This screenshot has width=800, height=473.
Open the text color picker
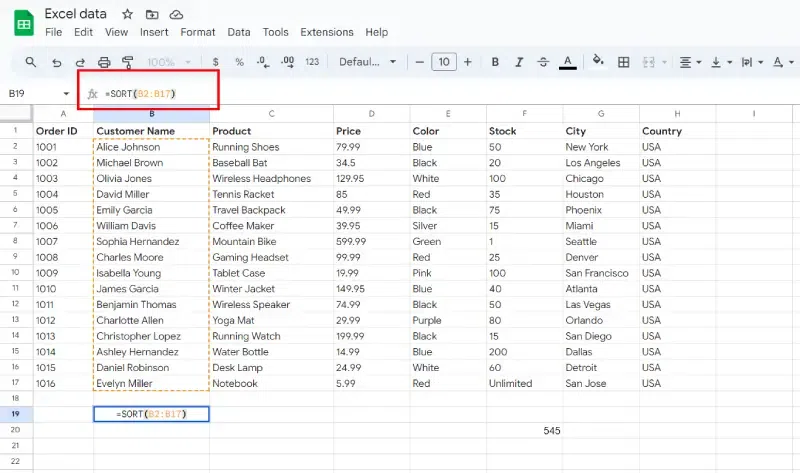(x=567, y=62)
